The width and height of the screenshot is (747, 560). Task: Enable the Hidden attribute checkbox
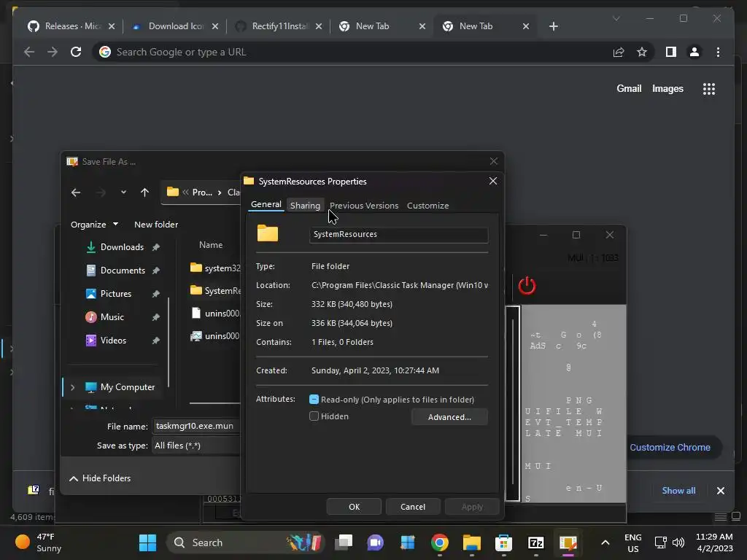coord(314,416)
